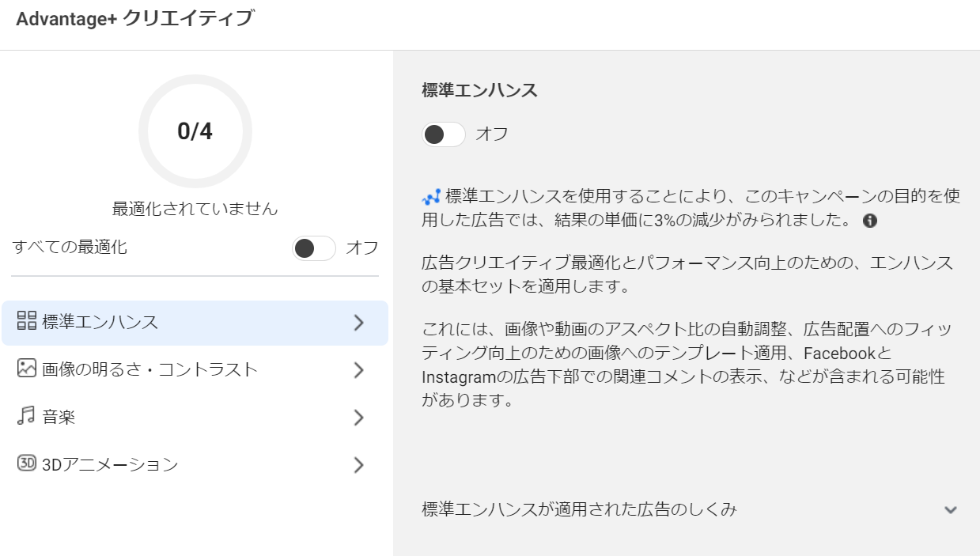Click the 0/4 progress circle
The width and height of the screenshot is (980, 556).
pyautogui.click(x=195, y=131)
